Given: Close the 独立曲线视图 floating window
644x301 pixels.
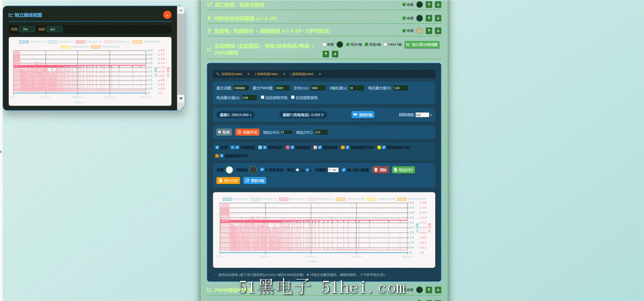Looking at the screenshot, I should tap(167, 15).
